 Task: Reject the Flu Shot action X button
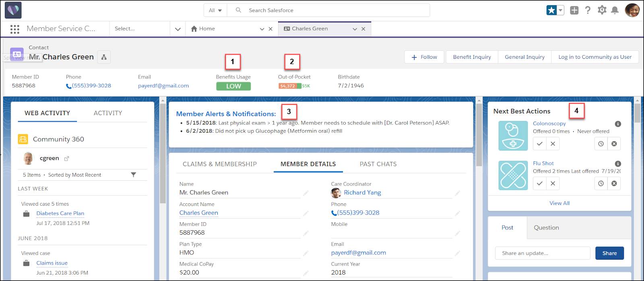pos(553,184)
